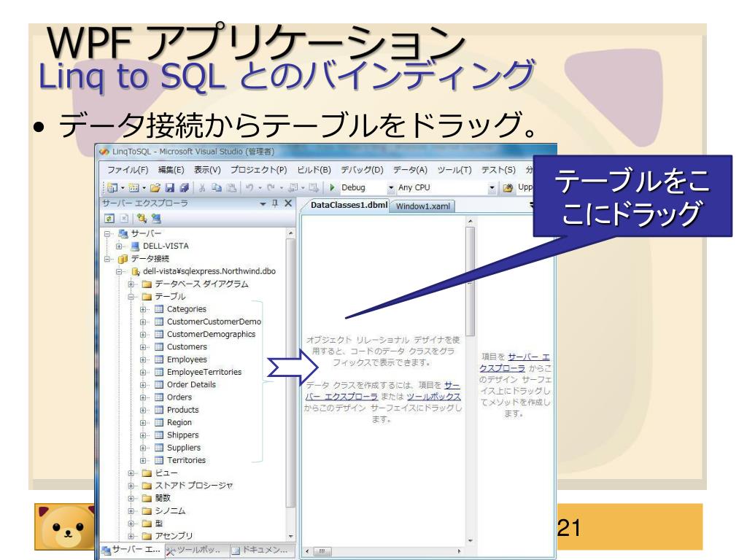The height and width of the screenshot is (560, 747).
Task: Open the Undo history dropdown arrow
Action: tap(260, 187)
